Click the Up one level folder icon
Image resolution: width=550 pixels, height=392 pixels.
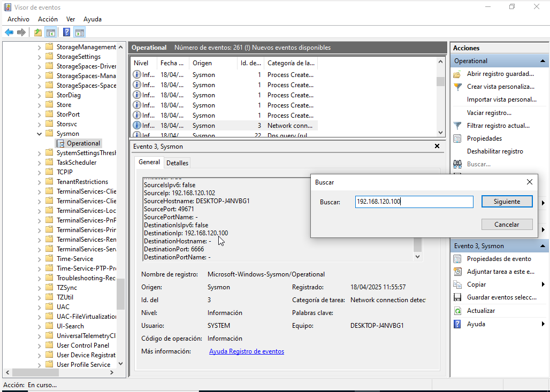coord(38,33)
